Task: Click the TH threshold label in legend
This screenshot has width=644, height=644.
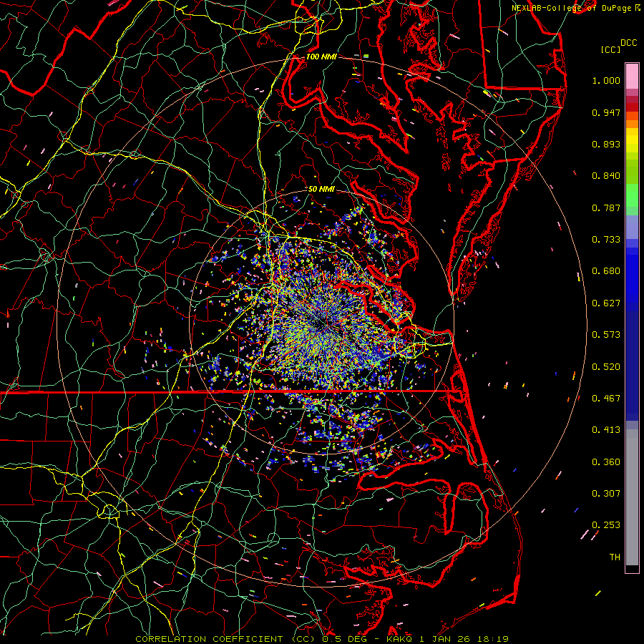Action: click(x=615, y=557)
